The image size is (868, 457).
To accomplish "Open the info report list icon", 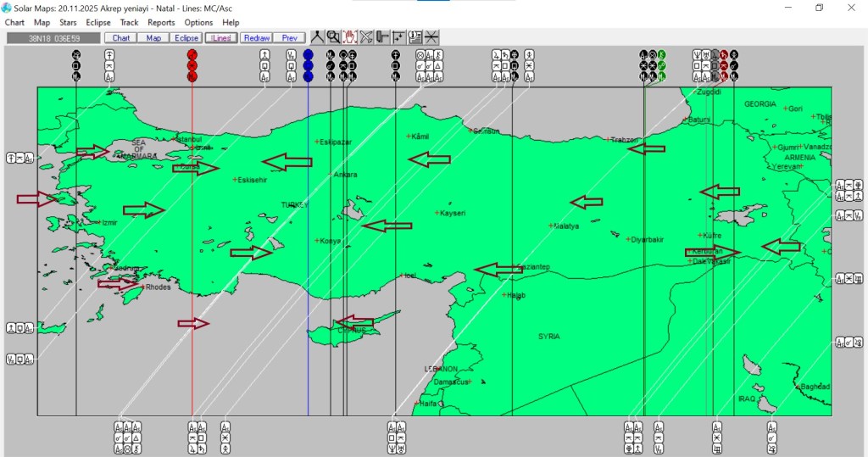I will point(415,37).
